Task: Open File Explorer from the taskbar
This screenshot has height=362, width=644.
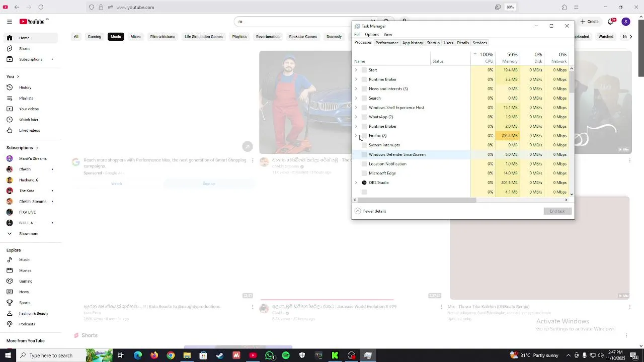Action: [x=187, y=355]
